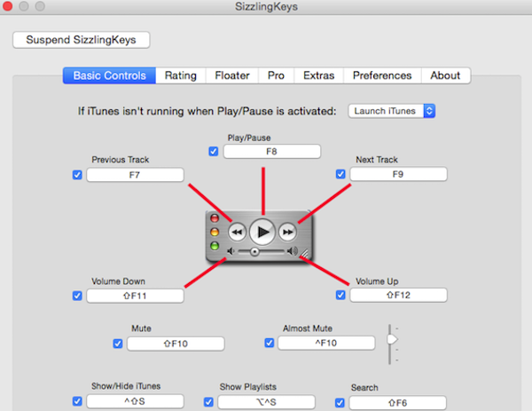The image size is (532, 411).
Task: Select the Floater tab
Action: [232, 75]
